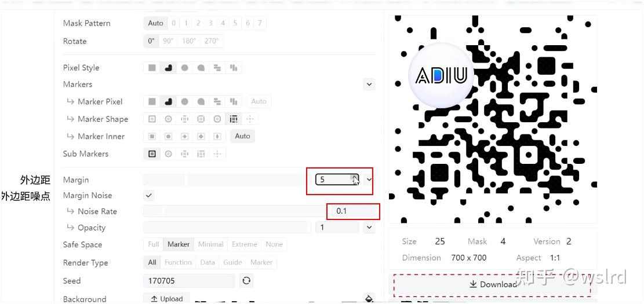Click the Download button
The image size is (644, 304).
click(493, 284)
